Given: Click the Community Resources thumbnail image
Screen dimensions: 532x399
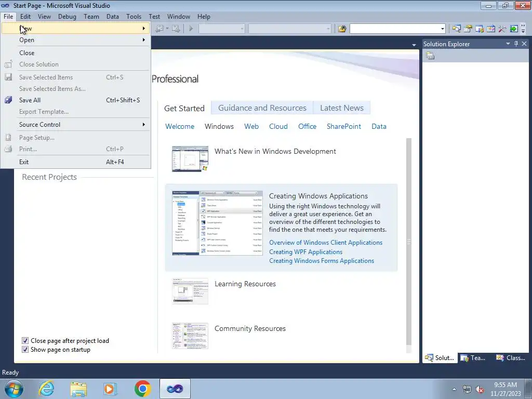Looking at the screenshot, I should tap(190, 336).
